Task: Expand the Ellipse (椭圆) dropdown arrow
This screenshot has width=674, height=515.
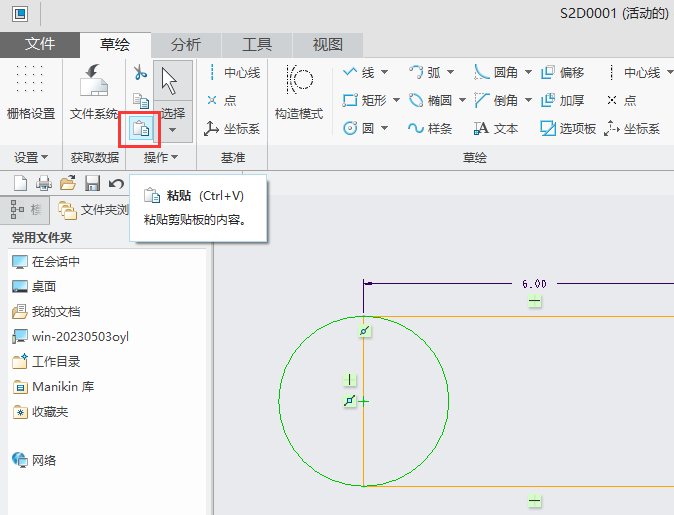Action: click(462, 100)
